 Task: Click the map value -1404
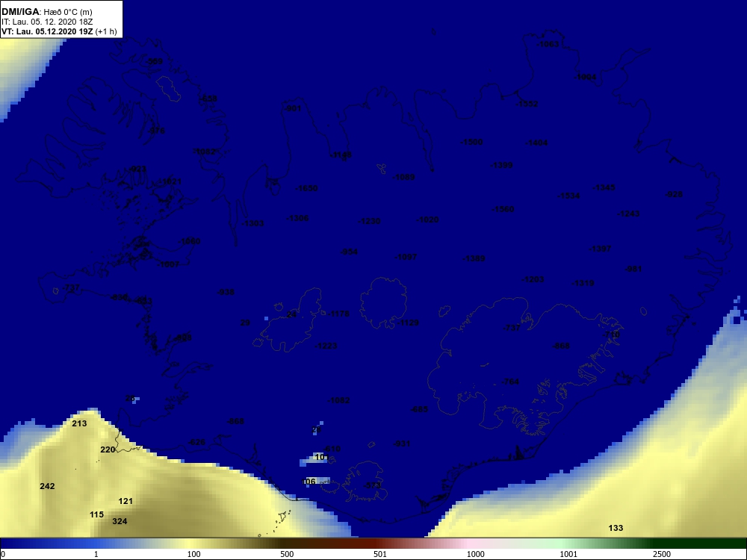536,143
